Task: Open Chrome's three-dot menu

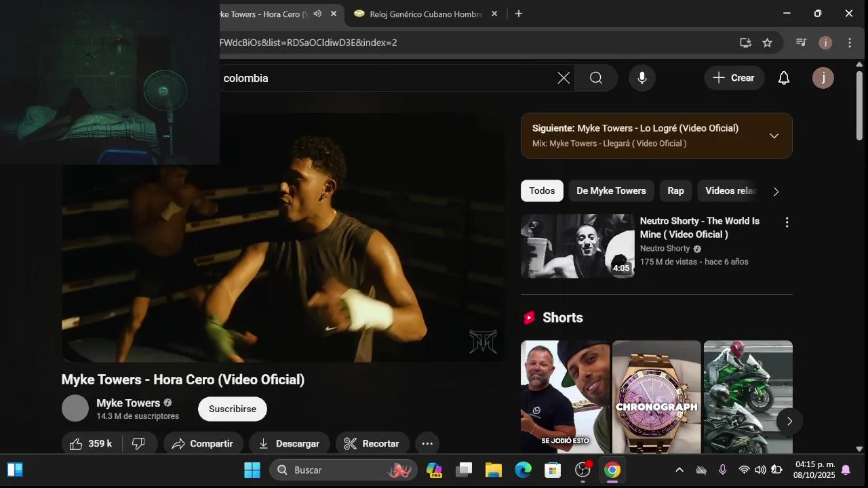Action: pos(850,43)
